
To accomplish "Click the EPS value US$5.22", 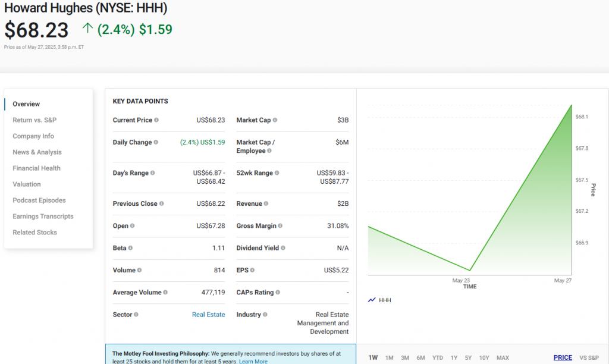I will [x=337, y=270].
